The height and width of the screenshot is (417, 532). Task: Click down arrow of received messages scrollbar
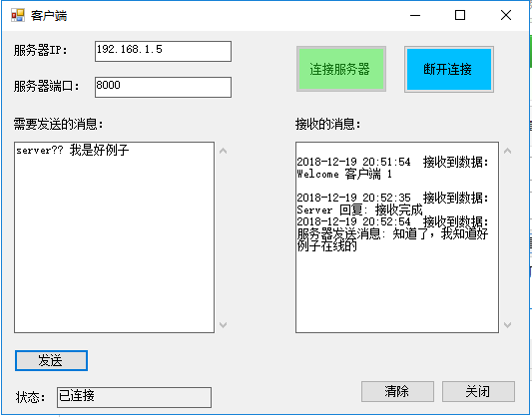[x=508, y=325]
